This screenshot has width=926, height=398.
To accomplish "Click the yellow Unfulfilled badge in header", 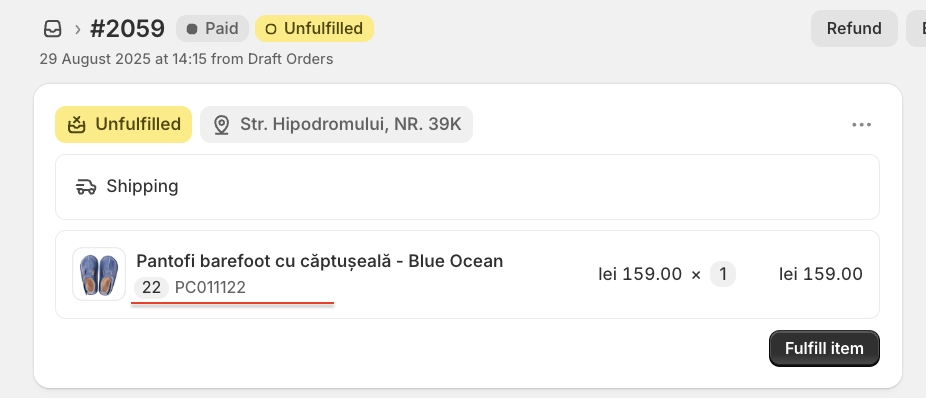I will click(314, 28).
